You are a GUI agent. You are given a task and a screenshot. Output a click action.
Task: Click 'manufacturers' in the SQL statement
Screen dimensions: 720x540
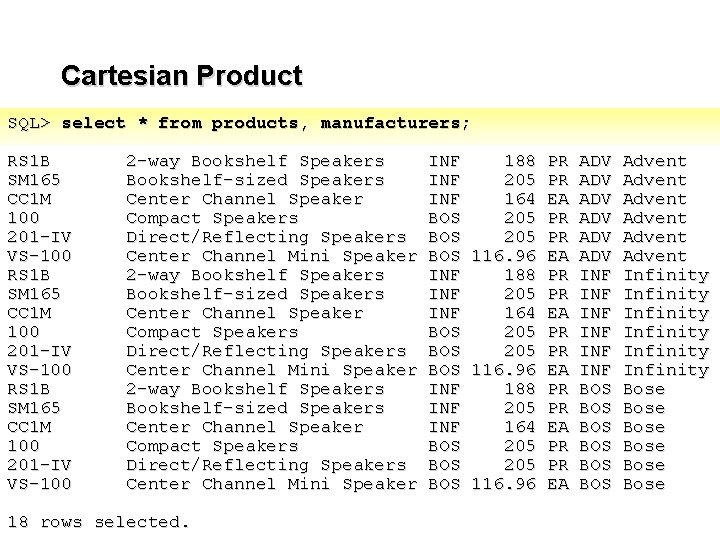click(x=390, y=123)
